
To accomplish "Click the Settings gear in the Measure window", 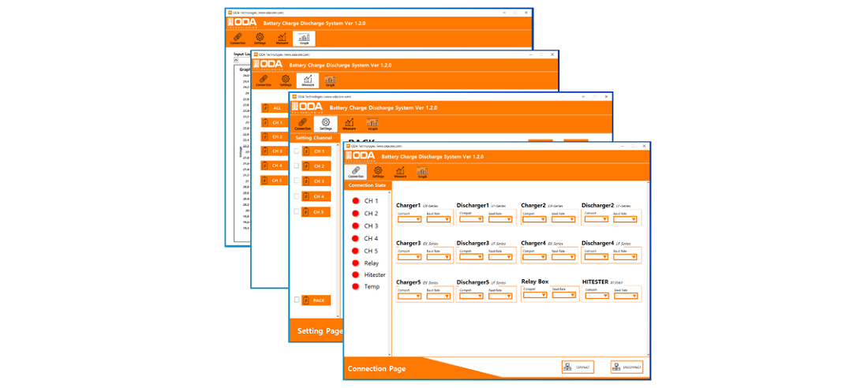I will pos(285,80).
